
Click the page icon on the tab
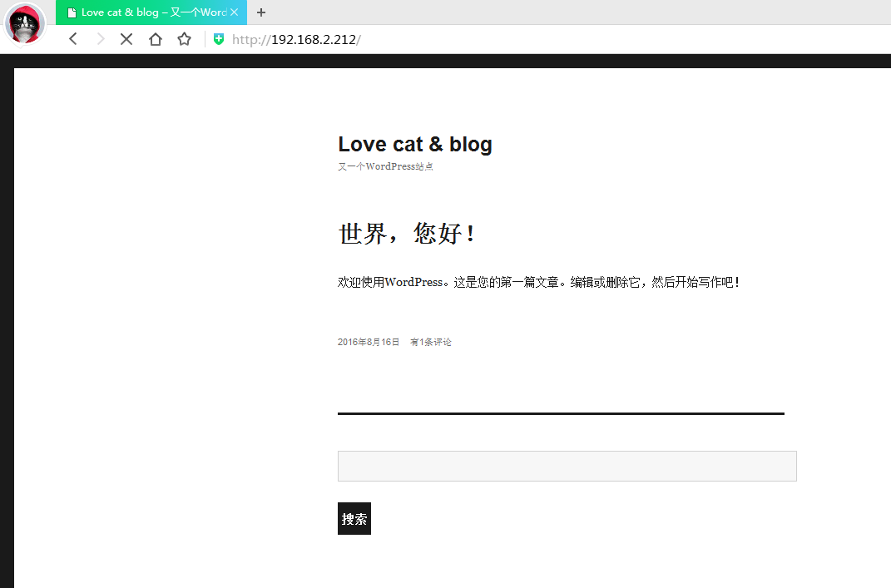[72, 12]
